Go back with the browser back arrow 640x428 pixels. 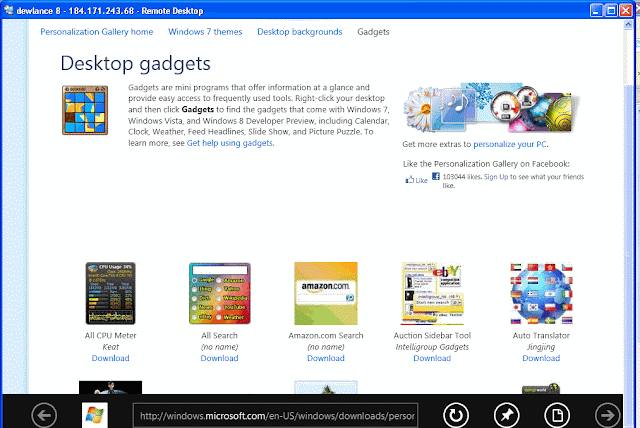click(44, 415)
